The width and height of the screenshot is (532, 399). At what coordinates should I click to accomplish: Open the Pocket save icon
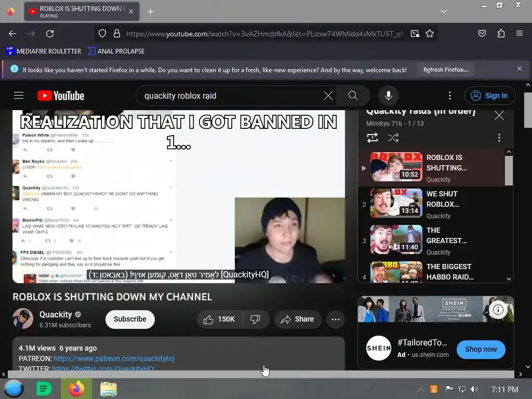tap(482, 33)
